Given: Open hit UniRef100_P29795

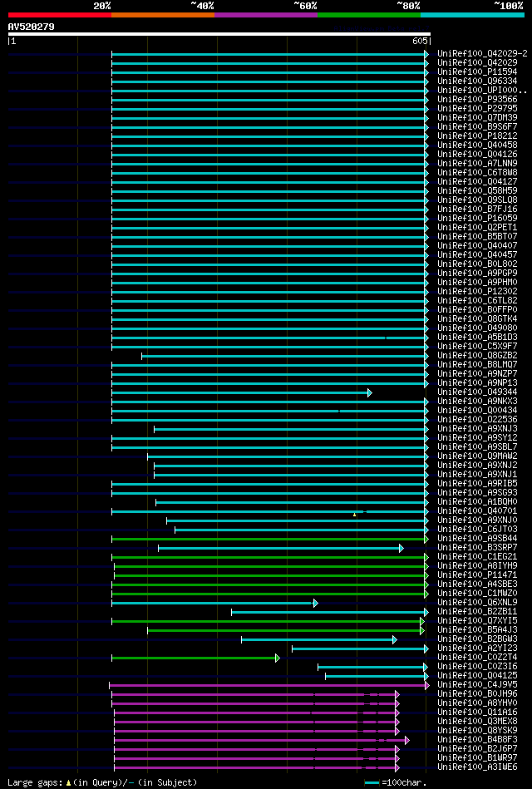Looking at the screenshot, I should (x=477, y=109).
